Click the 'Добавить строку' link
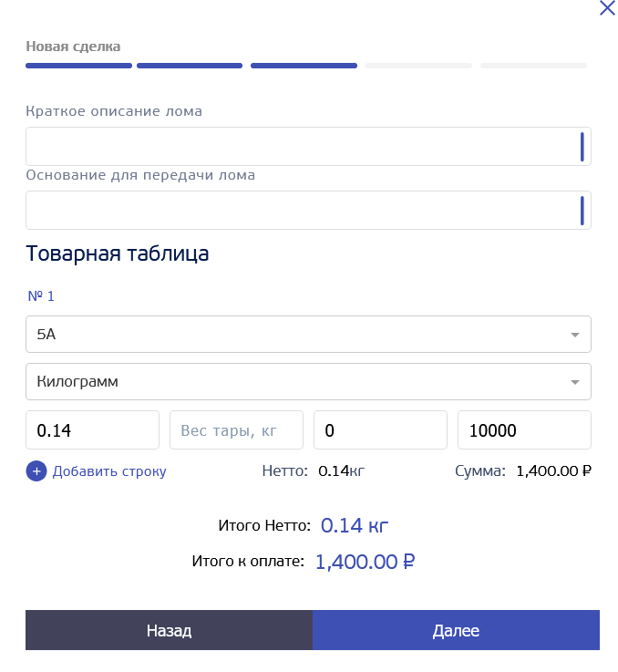Viewport: 618px width, 672px height. [x=109, y=471]
